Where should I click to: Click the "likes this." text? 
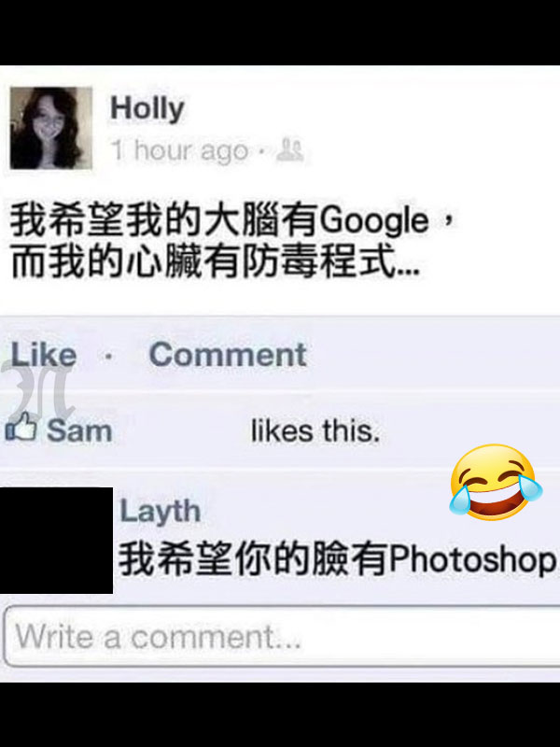click(315, 430)
